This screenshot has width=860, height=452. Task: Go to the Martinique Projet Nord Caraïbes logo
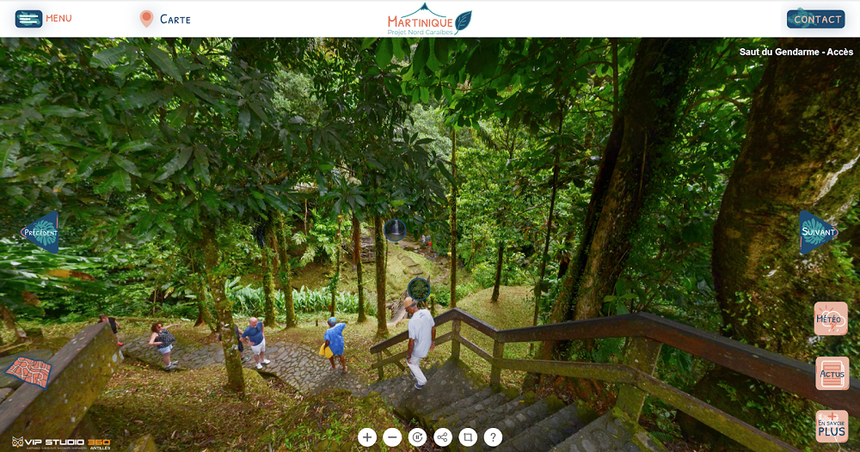(x=429, y=20)
